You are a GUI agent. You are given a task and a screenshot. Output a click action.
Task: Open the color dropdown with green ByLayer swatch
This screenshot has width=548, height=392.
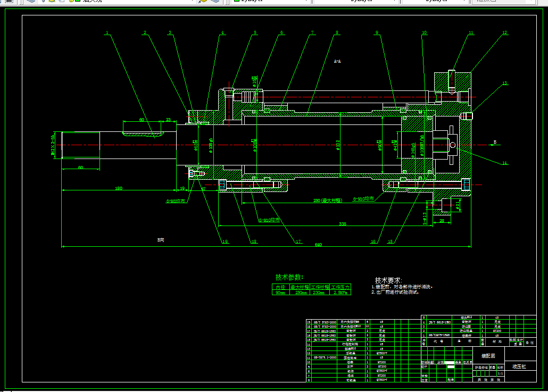tap(271, 1)
